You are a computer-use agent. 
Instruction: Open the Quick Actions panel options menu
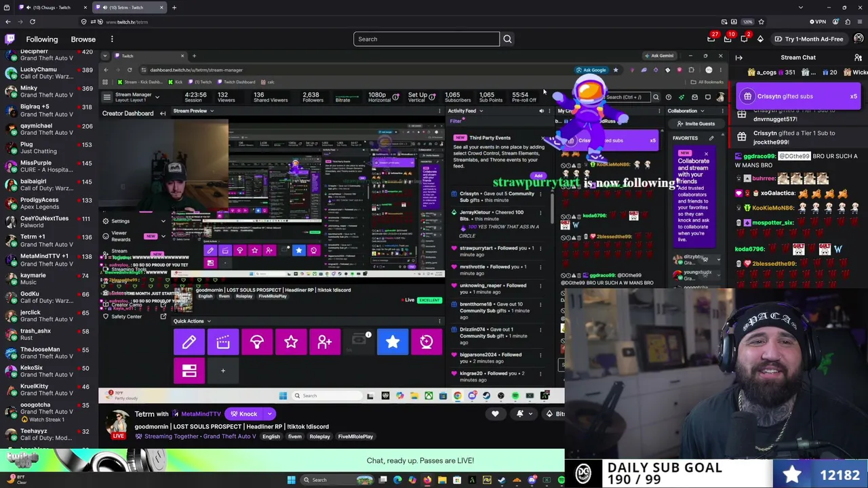[x=439, y=321]
